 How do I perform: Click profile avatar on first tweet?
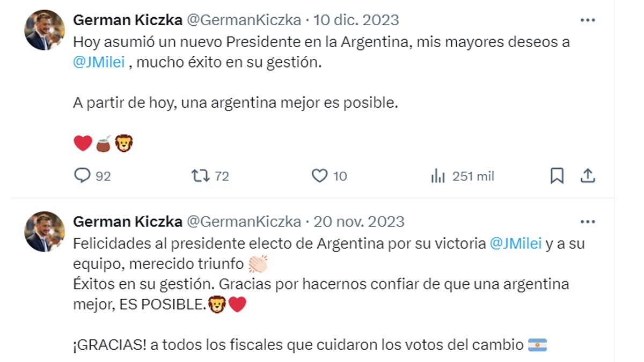[x=45, y=30]
